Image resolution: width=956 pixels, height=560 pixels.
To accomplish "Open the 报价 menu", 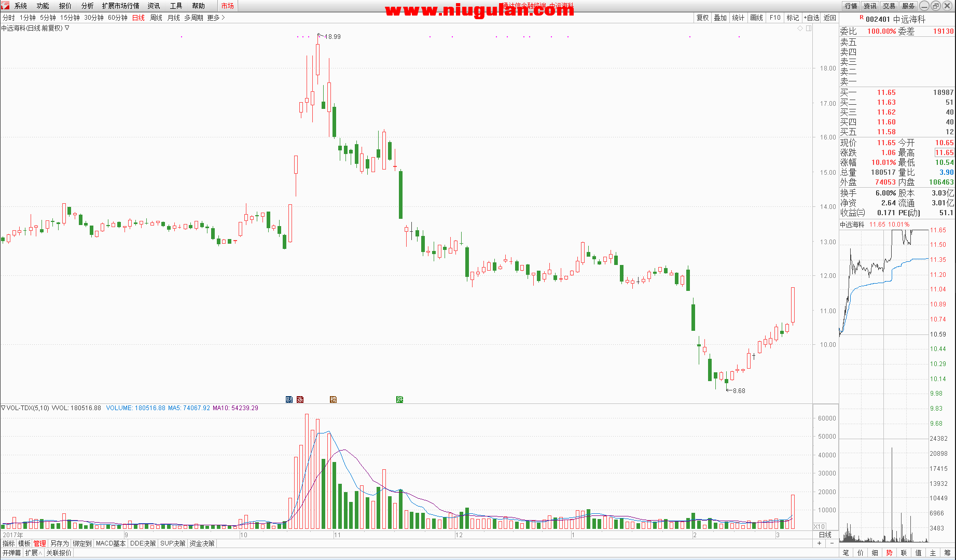I will click(x=65, y=6).
